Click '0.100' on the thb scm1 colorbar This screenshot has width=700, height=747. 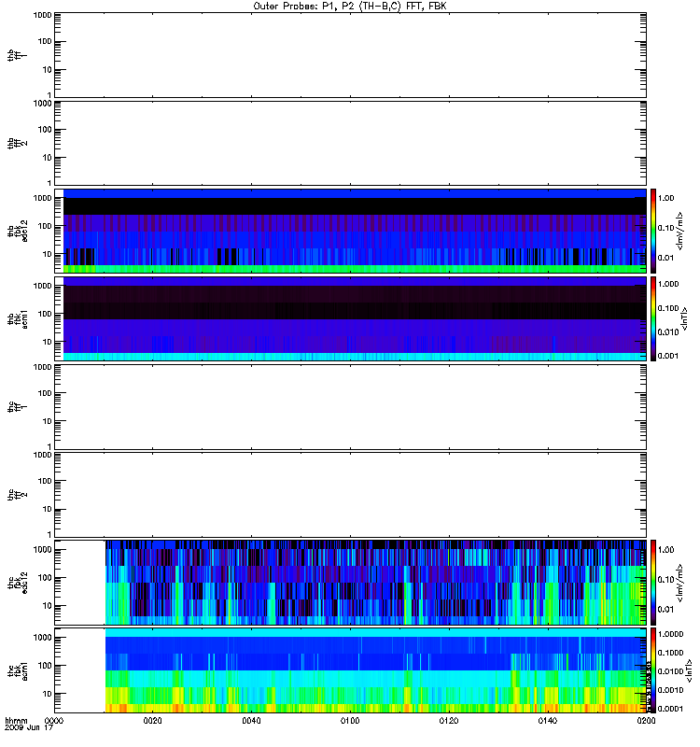click(668, 308)
